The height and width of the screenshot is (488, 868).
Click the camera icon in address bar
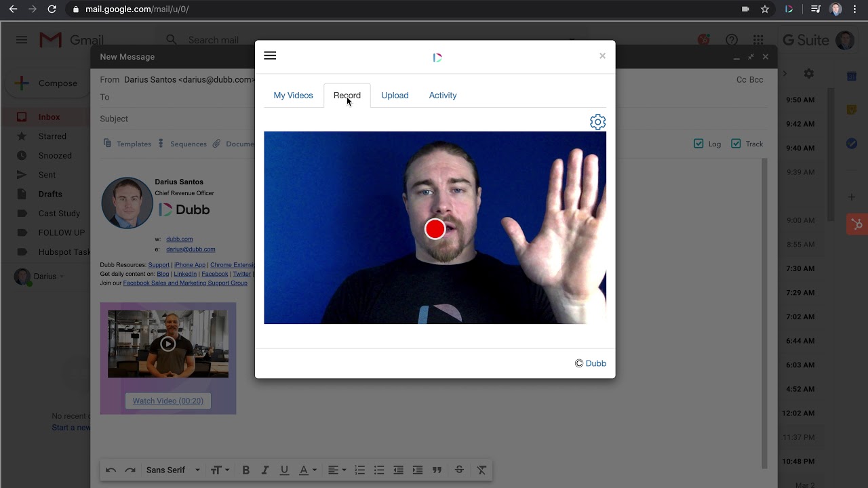click(746, 9)
